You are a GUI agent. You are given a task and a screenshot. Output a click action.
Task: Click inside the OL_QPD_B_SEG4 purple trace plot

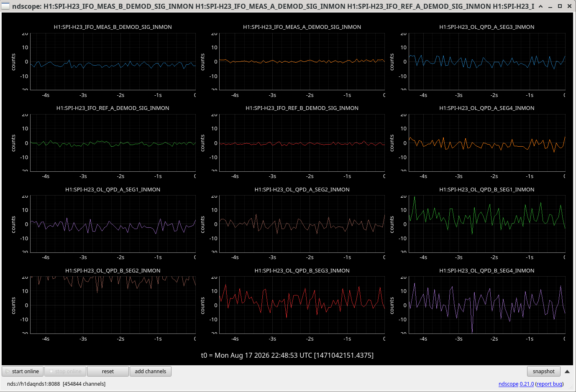[487, 305]
